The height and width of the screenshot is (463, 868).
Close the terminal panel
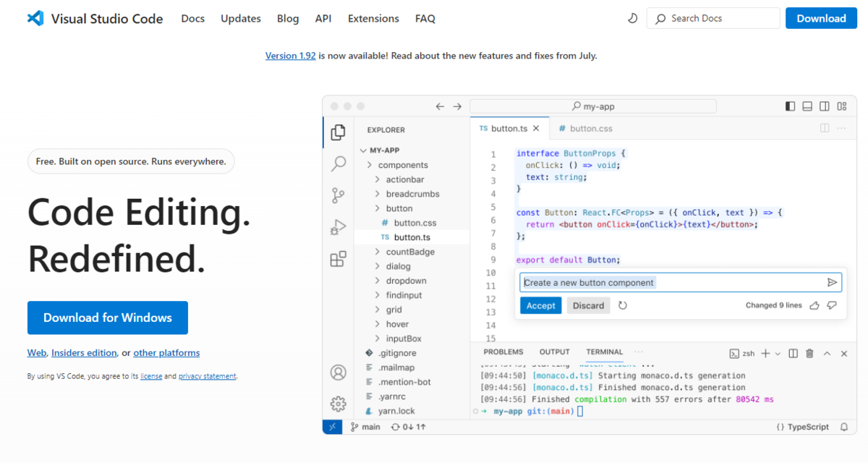[843, 354]
